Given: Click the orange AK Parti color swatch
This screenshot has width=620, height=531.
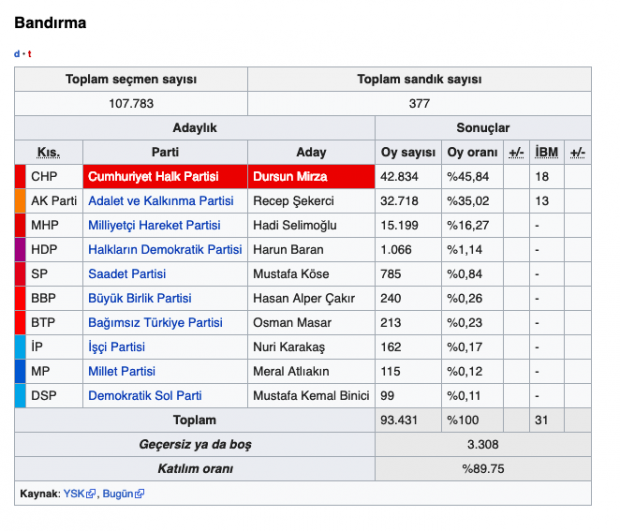Looking at the screenshot, I should tap(20, 201).
